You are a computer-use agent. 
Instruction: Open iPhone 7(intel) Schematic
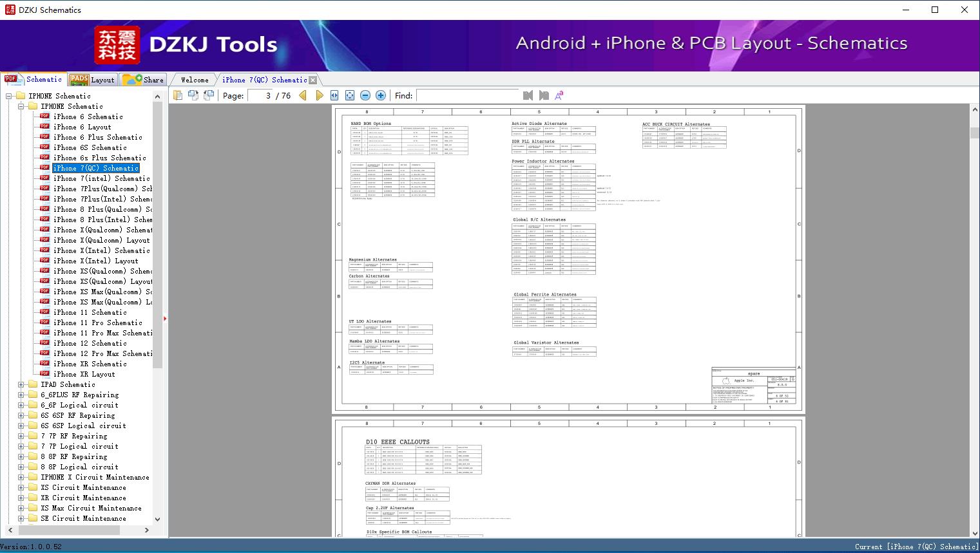[101, 178]
